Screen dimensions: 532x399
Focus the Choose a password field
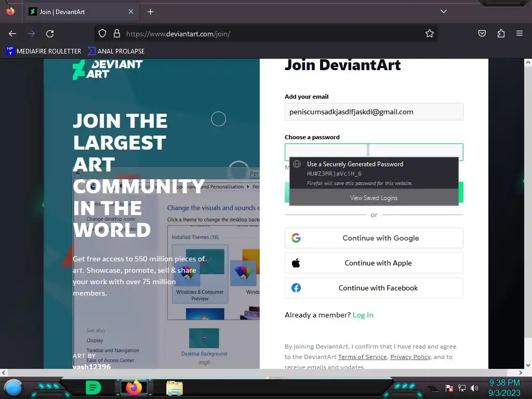tap(374, 152)
